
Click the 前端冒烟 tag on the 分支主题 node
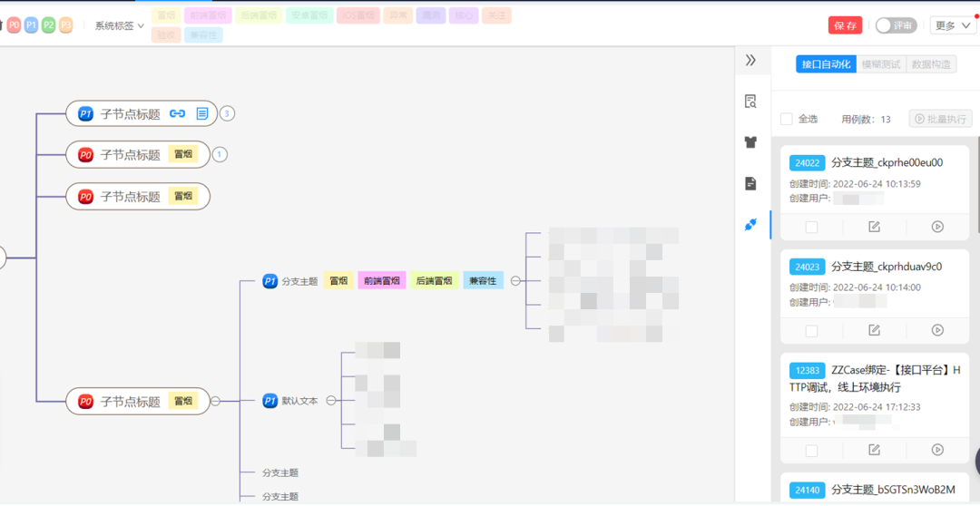coord(382,281)
